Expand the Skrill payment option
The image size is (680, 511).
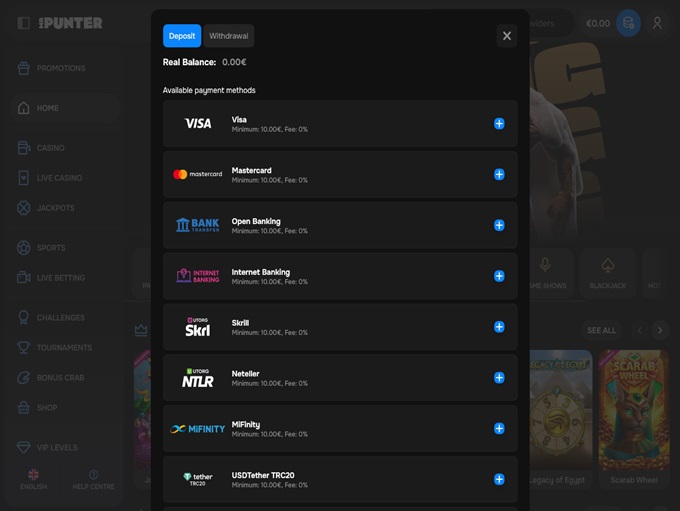point(499,327)
